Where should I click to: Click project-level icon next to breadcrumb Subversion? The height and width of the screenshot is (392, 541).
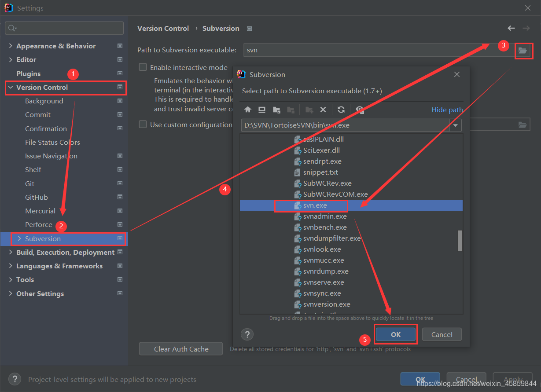click(249, 29)
